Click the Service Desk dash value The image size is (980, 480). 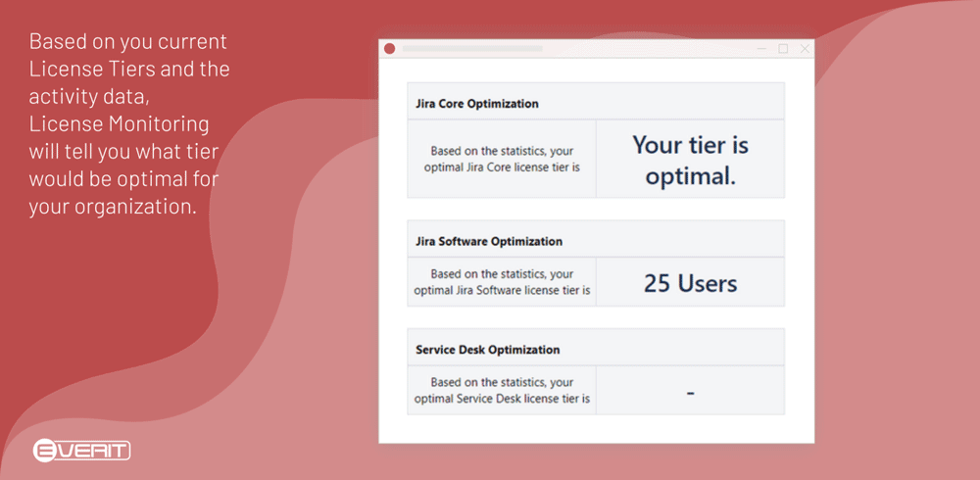click(x=690, y=393)
